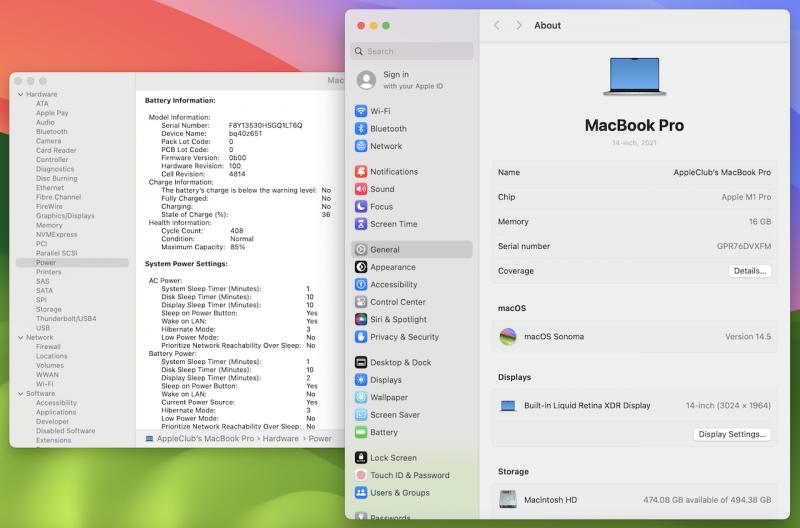Collapse the Software tree section
Image resolution: width=800 pixels, height=528 pixels.
coord(19,394)
